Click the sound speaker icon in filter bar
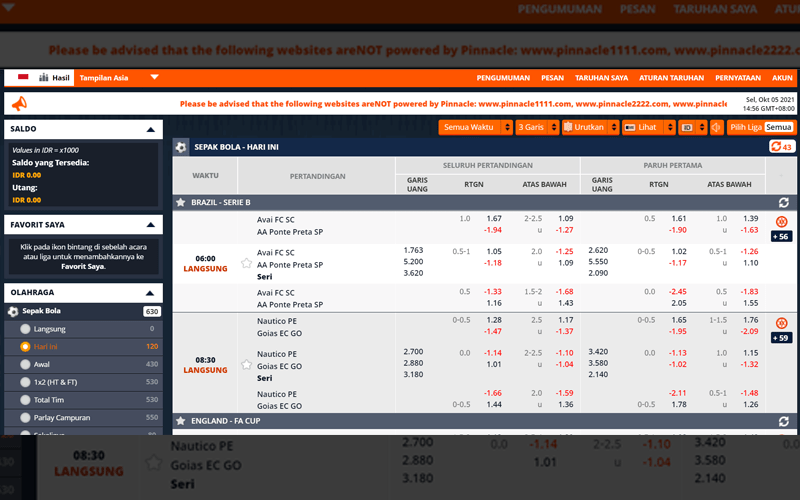The height and width of the screenshot is (500, 800). pos(715,128)
